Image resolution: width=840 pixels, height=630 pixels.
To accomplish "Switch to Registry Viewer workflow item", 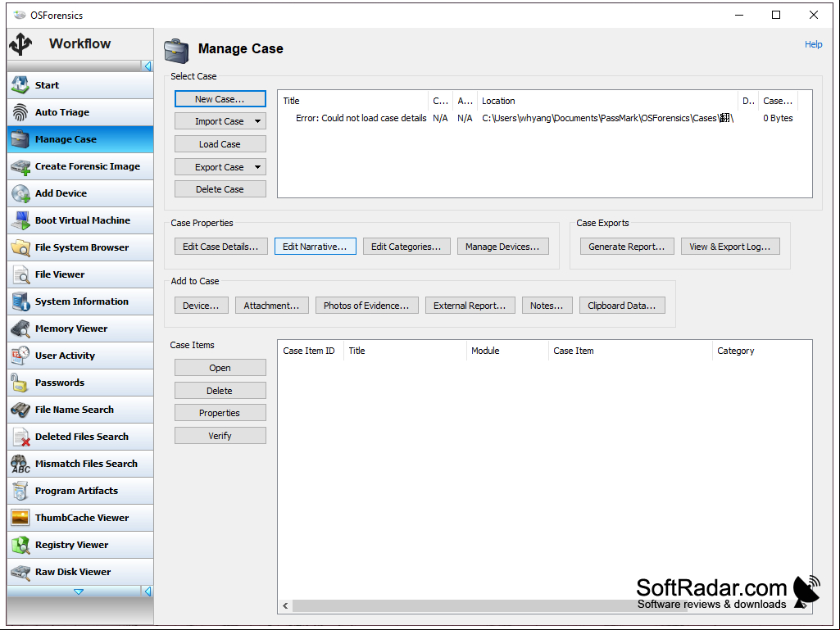I will (x=80, y=545).
